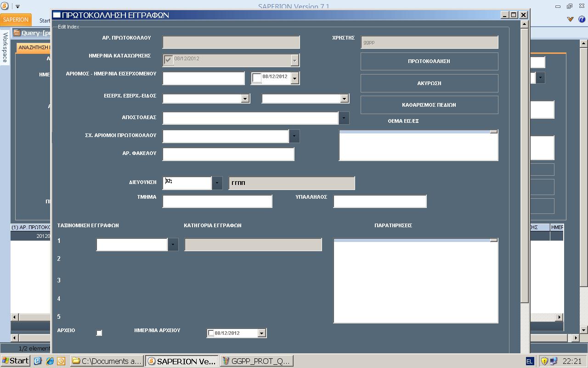588x368 pixels.
Task: Expand the ΑΠΟΣΤΟΛΕΑΣ dropdown
Action: pos(344,118)
